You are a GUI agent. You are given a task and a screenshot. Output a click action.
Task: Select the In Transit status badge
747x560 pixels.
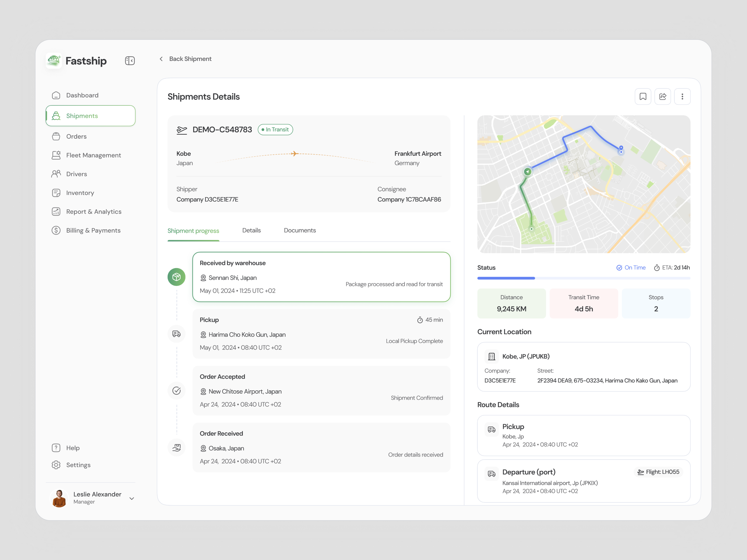[275, 129]
